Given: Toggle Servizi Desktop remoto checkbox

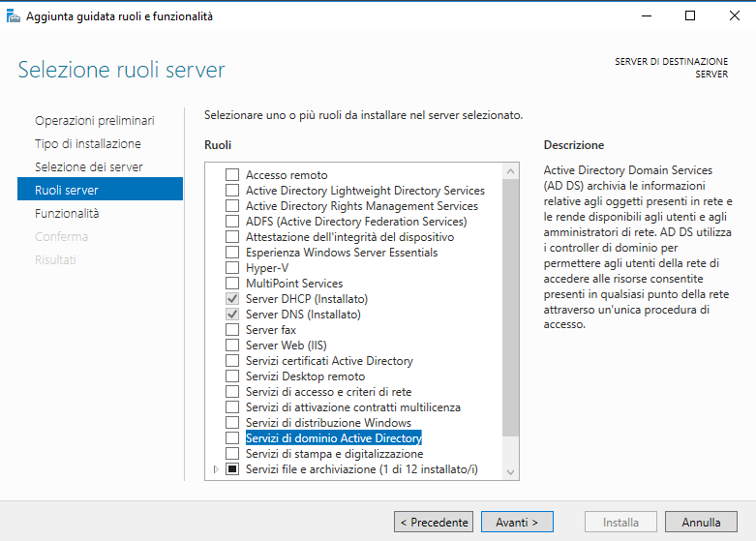Looking at the screenshot, I should point(232,376).
